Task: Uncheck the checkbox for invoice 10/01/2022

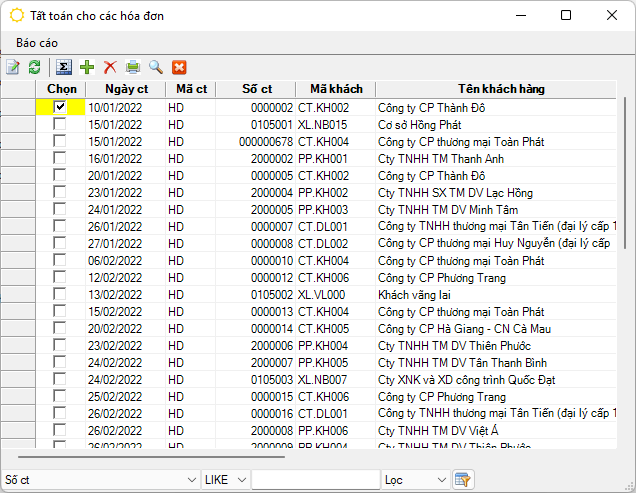Action: click(x=60, y=107)
